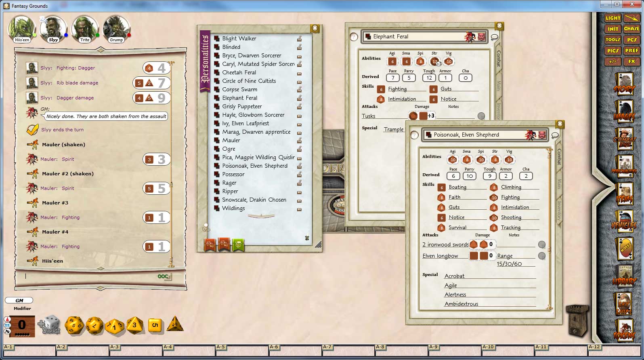Open the PCS list
The width and height of the screenshot is (644, 360).
631,40
